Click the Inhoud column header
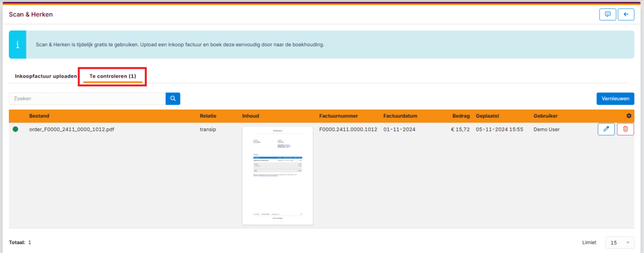 (x=250, y=116)
